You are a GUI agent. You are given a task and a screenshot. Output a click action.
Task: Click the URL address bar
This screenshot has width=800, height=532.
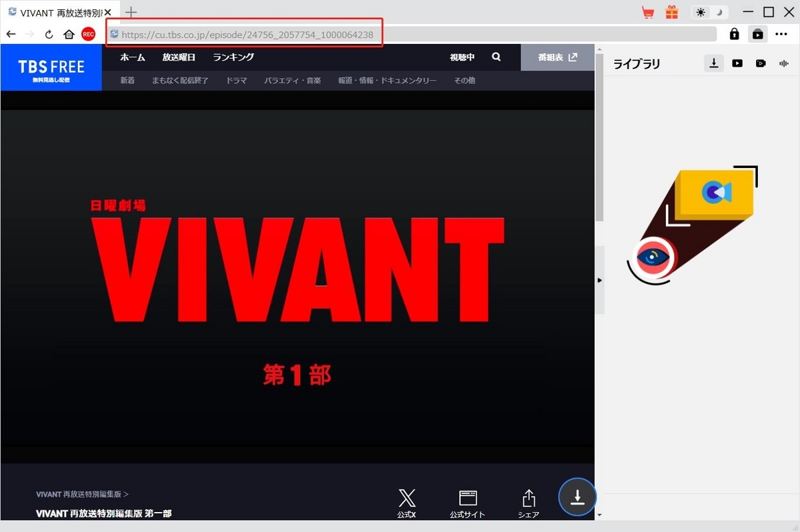412,34
